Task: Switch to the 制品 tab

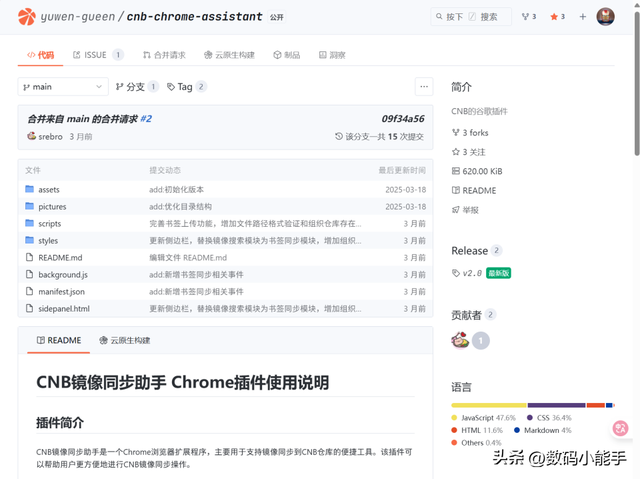Action: (287, 55)
